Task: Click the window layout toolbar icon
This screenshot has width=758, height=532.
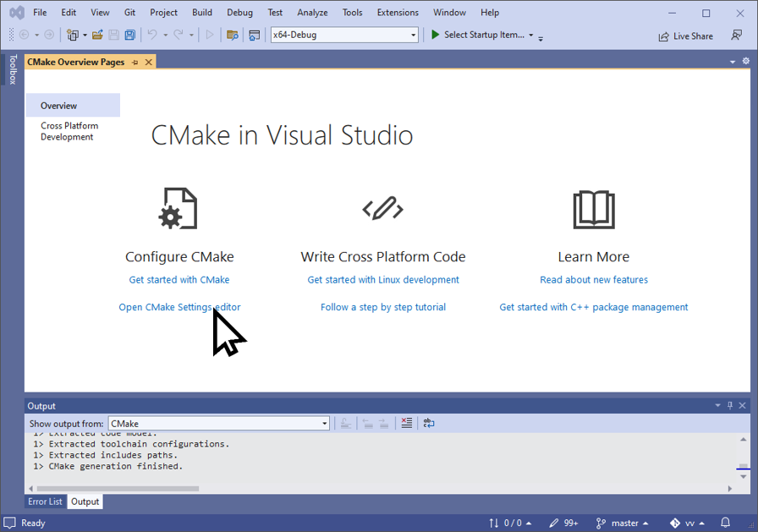Action: (x=255, y=35)
